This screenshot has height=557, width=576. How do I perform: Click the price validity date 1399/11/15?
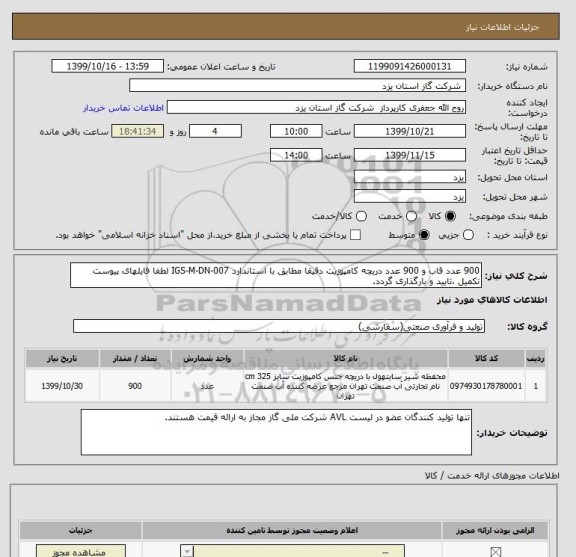click(x=410, y=155)
